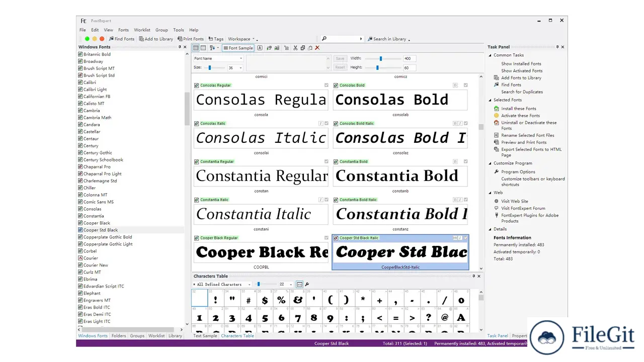Close the Windows Fonts panel
Viewport: 644px width, 362px height.
[x=185, y=47]
